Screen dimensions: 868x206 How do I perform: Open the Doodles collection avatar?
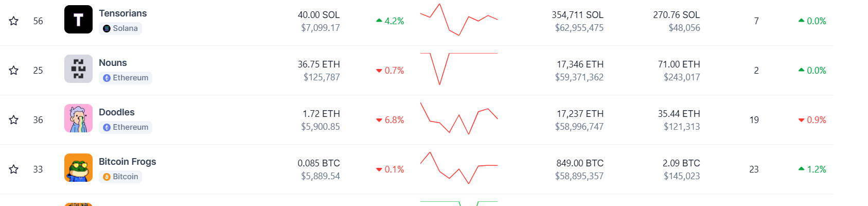click(x=78, y=118)
